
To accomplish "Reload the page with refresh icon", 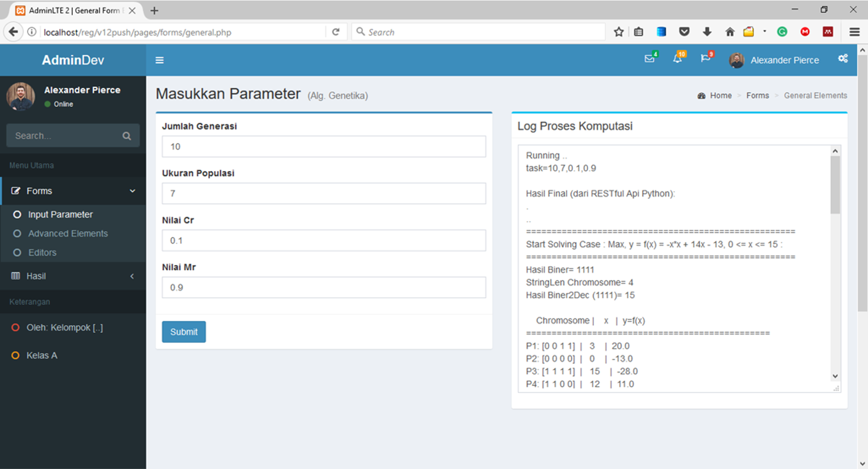I will pos(336,32).
